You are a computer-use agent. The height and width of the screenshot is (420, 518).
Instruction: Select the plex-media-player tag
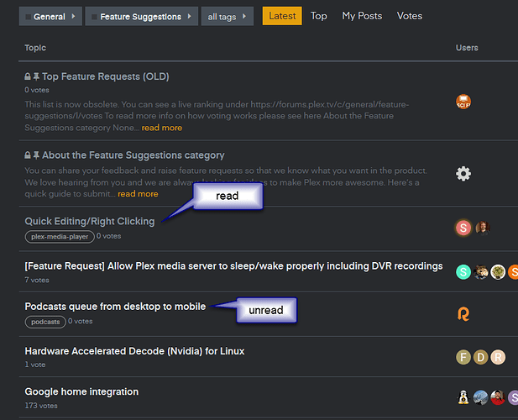pos(60,237)
